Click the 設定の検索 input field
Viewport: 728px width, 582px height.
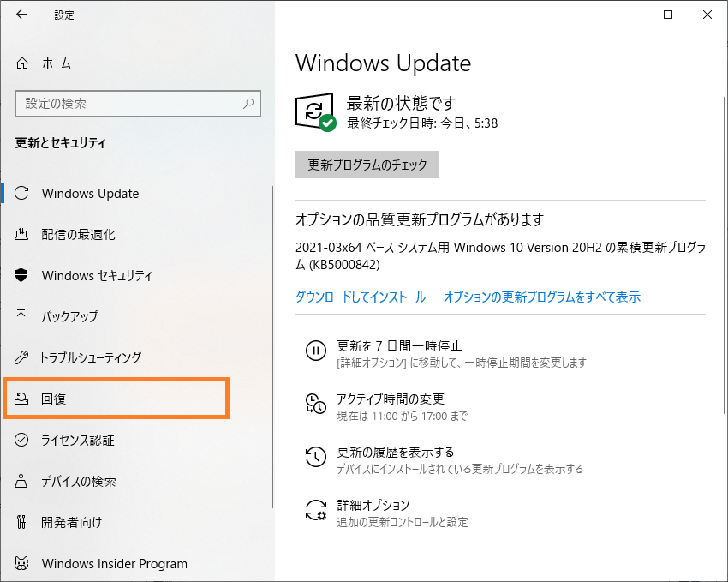click(138, 103)
